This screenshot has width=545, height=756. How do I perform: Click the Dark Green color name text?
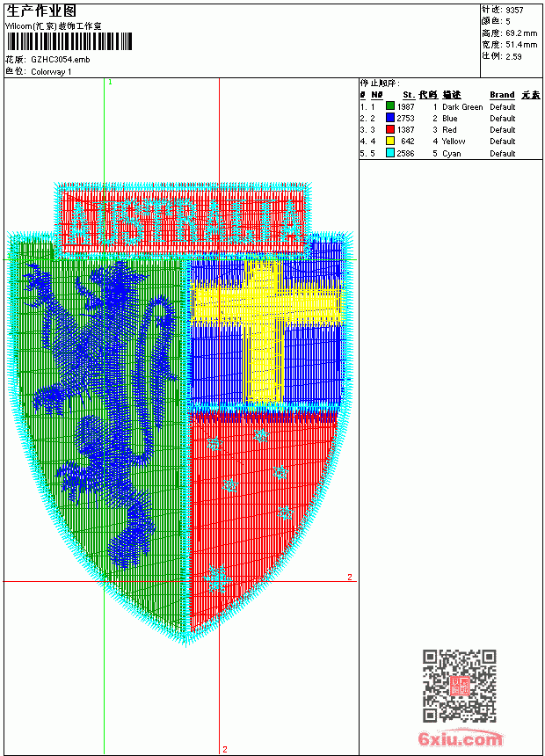tap(462, 107)
